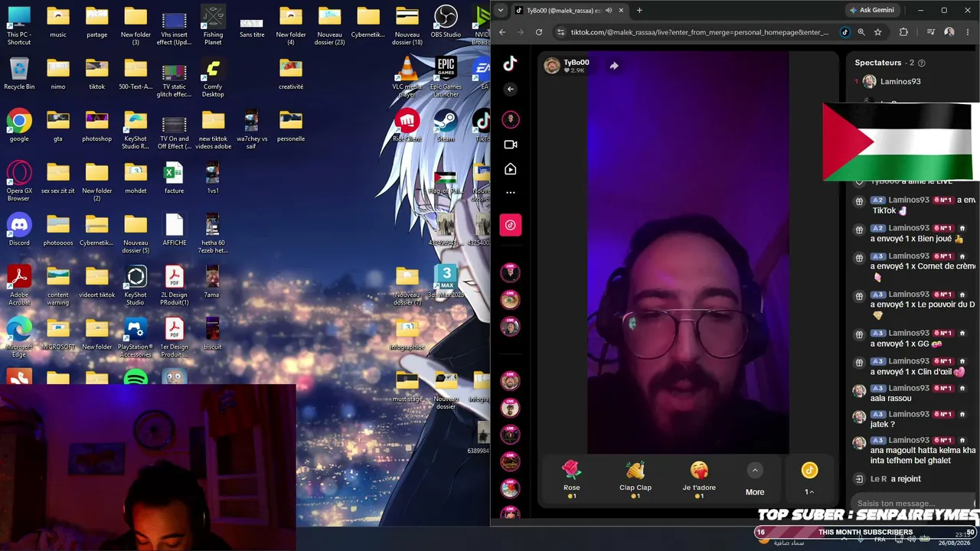Click the pink TikTok coin button in sidebar
980x551 pixels.
pos(511,225)
